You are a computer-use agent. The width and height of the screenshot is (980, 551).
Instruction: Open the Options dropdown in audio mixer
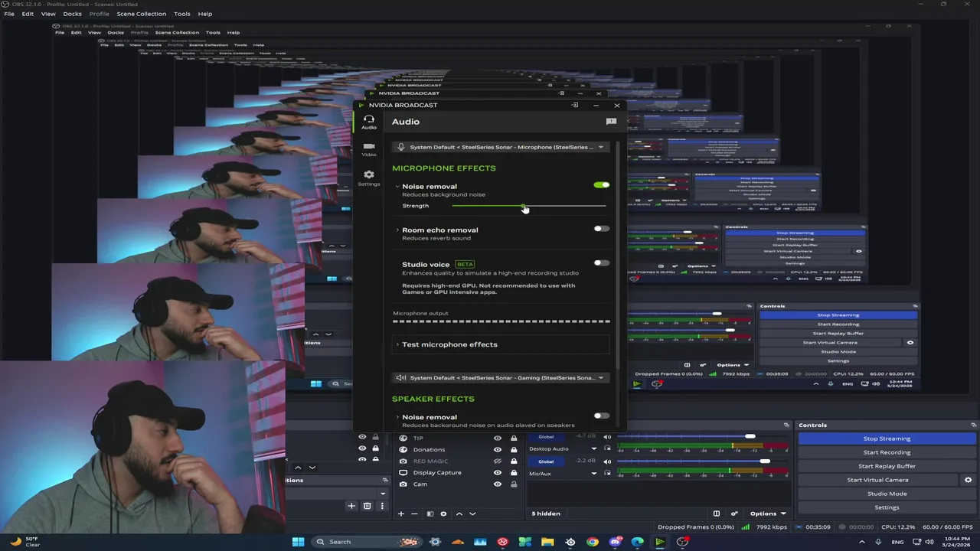click(x=767, y=514)
